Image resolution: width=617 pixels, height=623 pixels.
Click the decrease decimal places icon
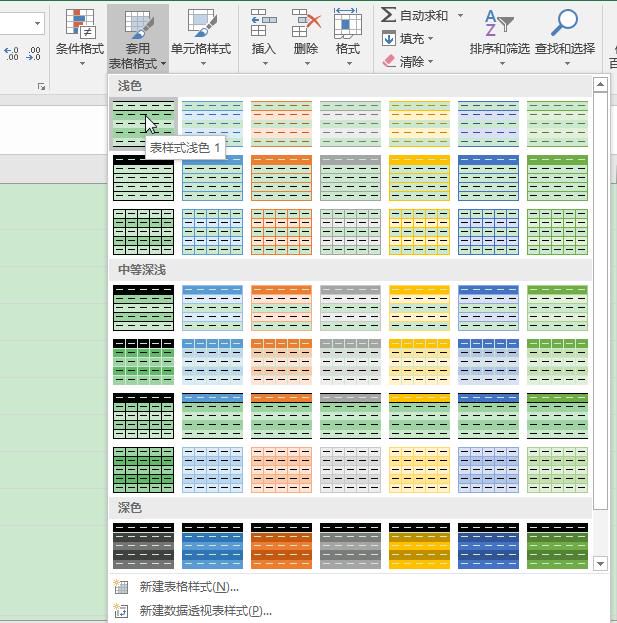[x=33, y=53]
